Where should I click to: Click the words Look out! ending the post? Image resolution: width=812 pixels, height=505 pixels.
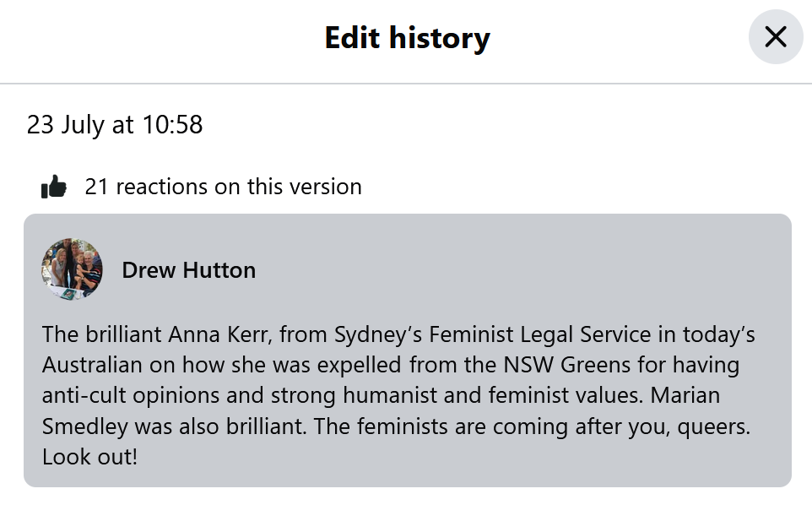(x=89, y=457)
